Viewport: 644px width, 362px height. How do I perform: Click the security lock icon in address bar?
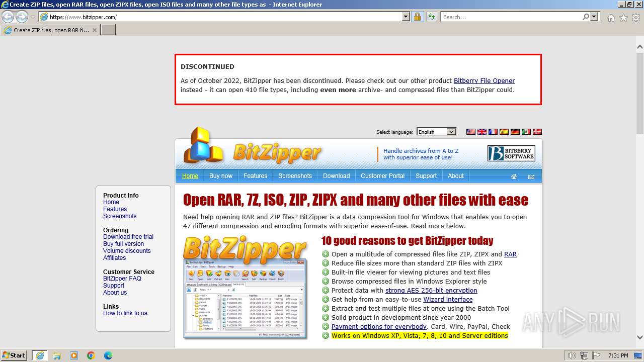pos(417,17)
